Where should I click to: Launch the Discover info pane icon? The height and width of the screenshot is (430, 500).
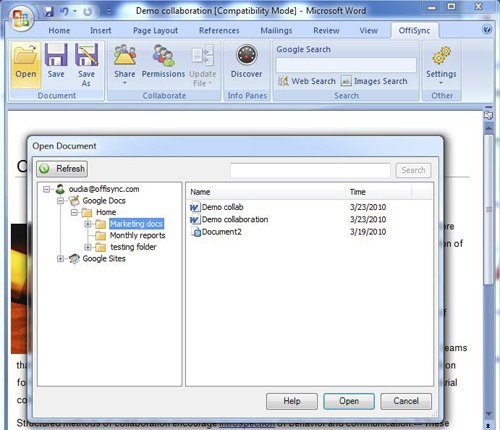[247, 55]
